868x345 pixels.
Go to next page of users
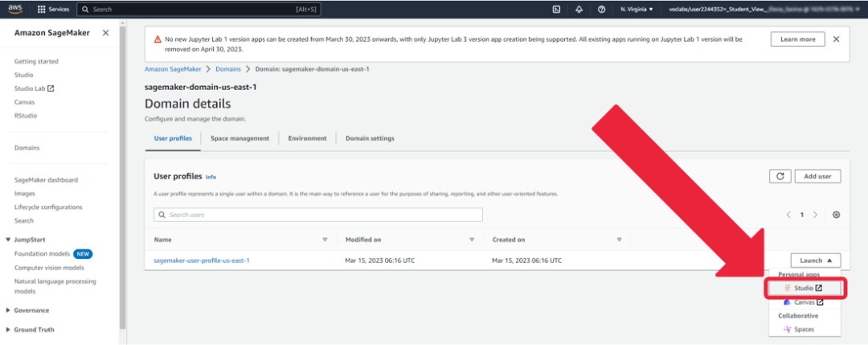point(815,215)
